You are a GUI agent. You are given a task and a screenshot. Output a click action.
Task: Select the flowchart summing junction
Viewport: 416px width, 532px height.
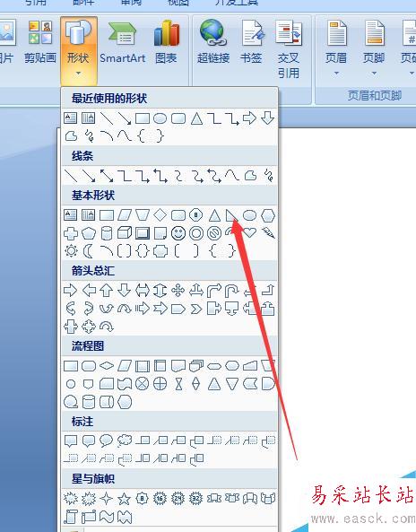click(143, 384)
